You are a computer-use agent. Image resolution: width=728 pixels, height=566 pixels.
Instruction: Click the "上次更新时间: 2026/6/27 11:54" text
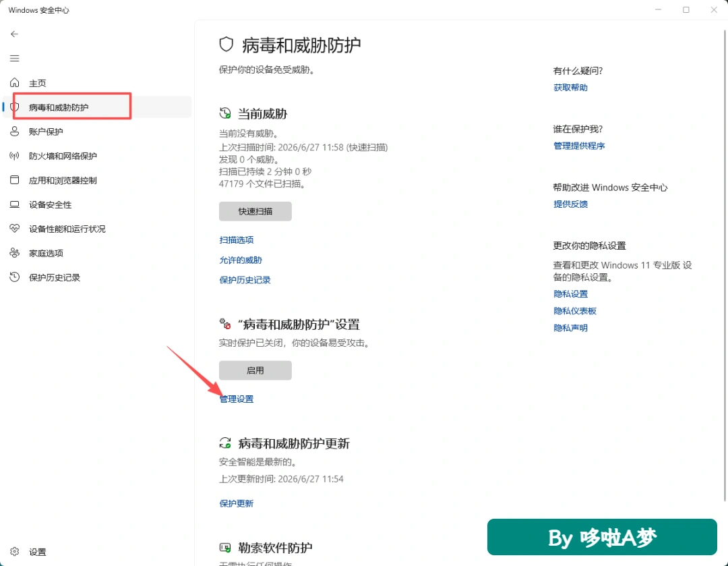[281, 478]
